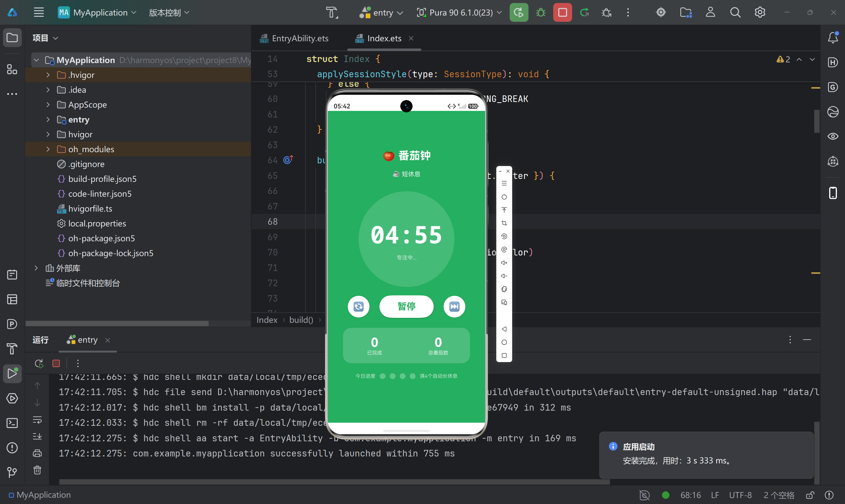
Task: Expand the .hvigor folder
Action: (48, 75)
